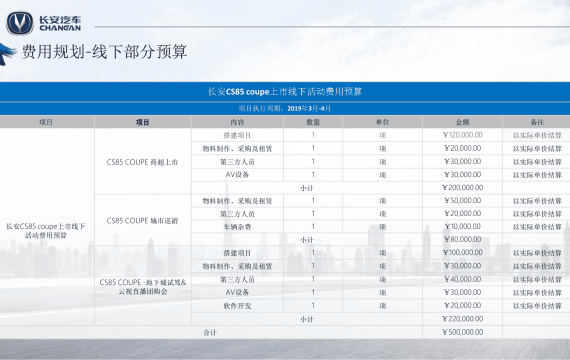Select the CS85 COUPE 商超上市 group cell
This screenshot has height=360, width=570.
(x=142, y=162)
